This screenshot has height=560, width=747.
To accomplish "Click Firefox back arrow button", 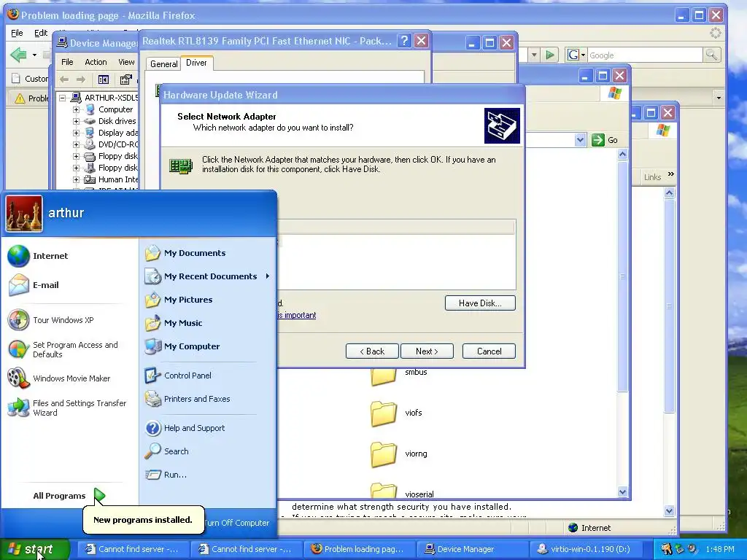I will coord(18,55).
